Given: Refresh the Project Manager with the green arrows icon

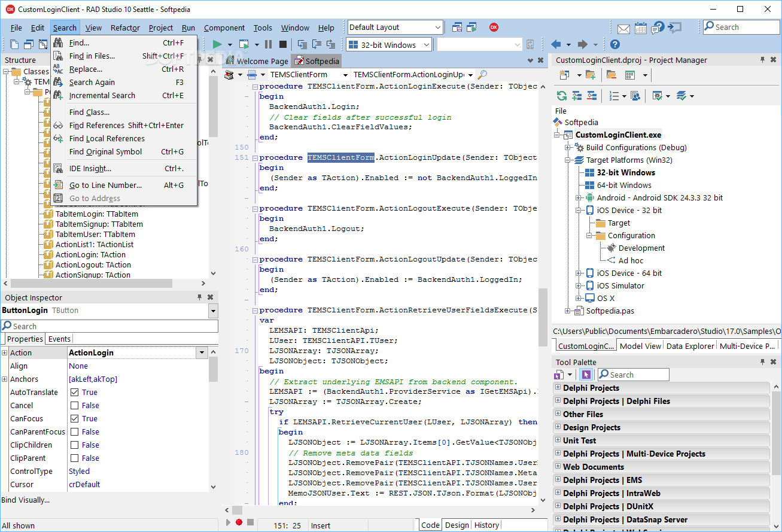Looking at the screenshot, I should tap(561, 96).
